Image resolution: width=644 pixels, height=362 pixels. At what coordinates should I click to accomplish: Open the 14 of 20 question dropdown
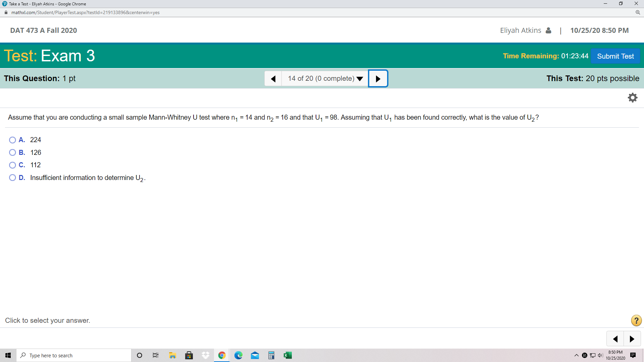tap(325, 78)
